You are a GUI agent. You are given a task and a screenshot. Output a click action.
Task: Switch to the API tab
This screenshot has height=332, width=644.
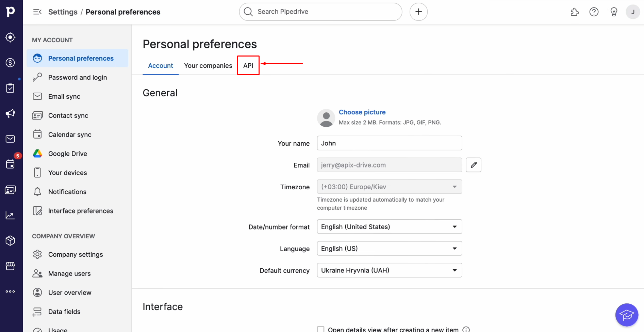tap(248, 65)
